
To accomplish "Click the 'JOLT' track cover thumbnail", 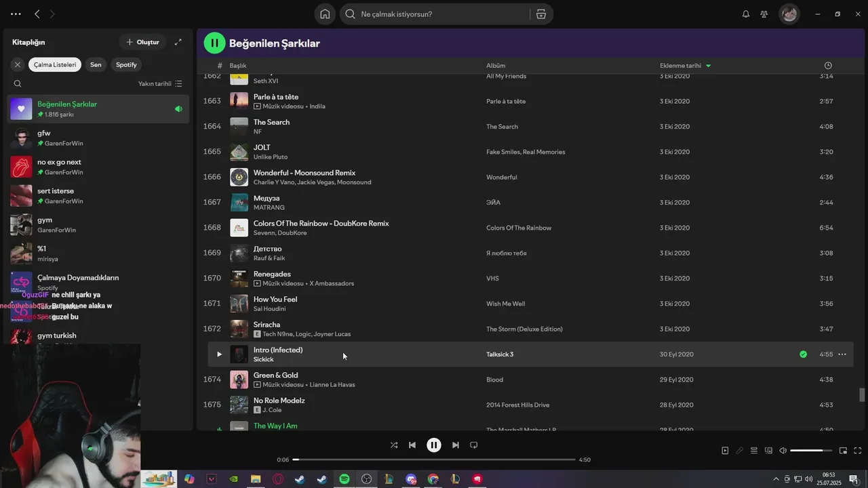I will point(239,152).
